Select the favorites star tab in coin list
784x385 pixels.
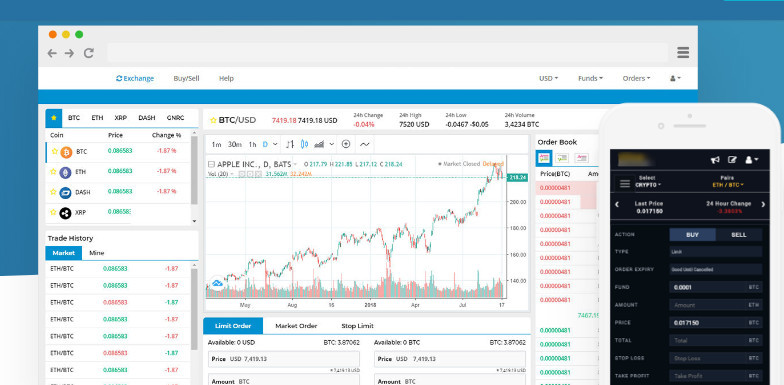click(54, 118)
